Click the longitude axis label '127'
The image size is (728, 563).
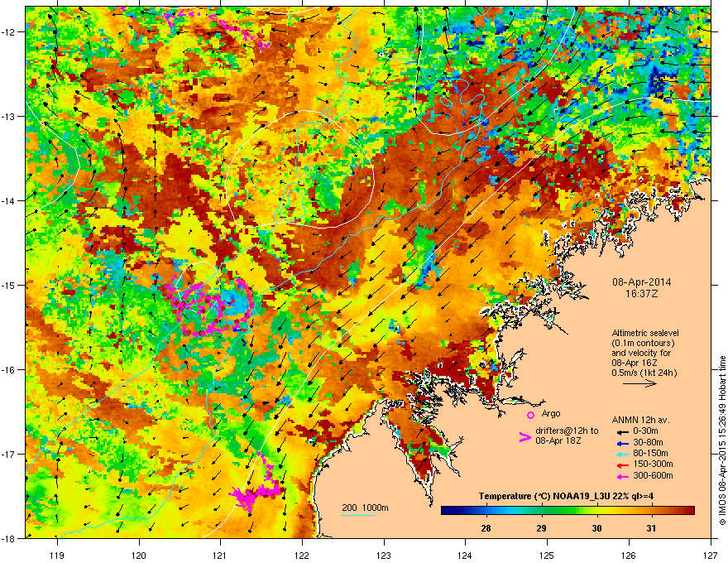click(710, 555)
